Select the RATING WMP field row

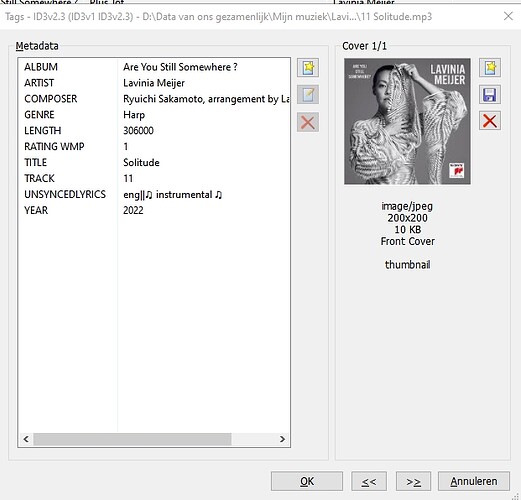click(x=154, y=147)
